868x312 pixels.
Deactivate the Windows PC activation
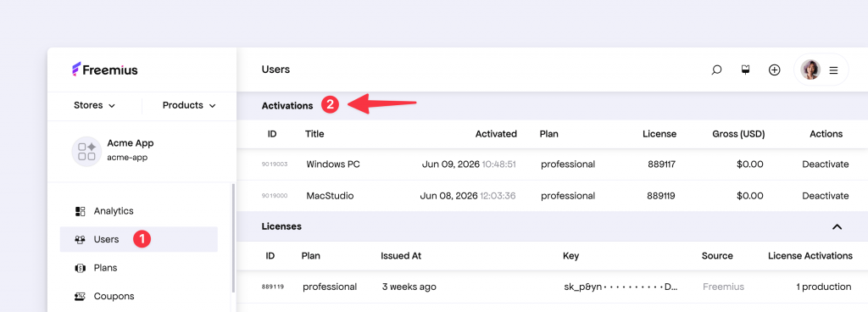(826, 164)
